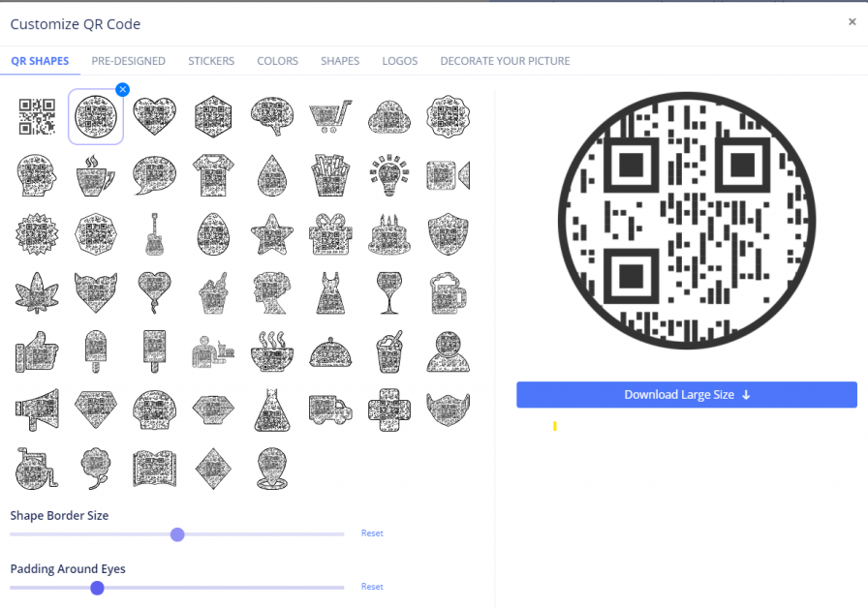Screen dimensions: 868x608
Task: Choose the map pin QR shape
Action: [x=272, y=468]
